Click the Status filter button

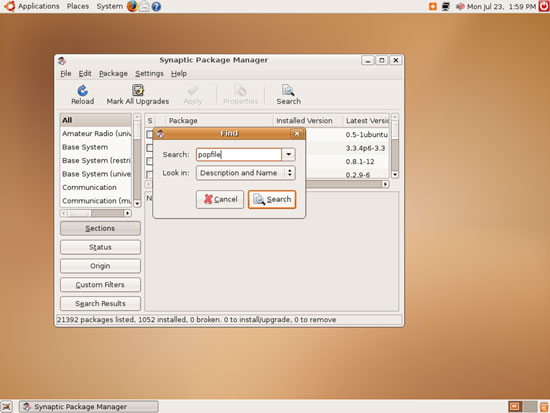click(100, 247)
